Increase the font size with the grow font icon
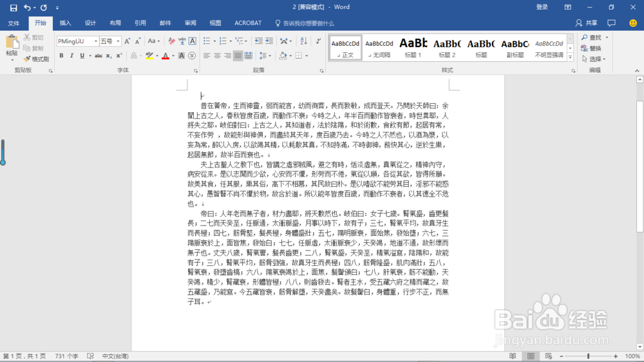The image size is (644, 362). (x=128, y=41)
